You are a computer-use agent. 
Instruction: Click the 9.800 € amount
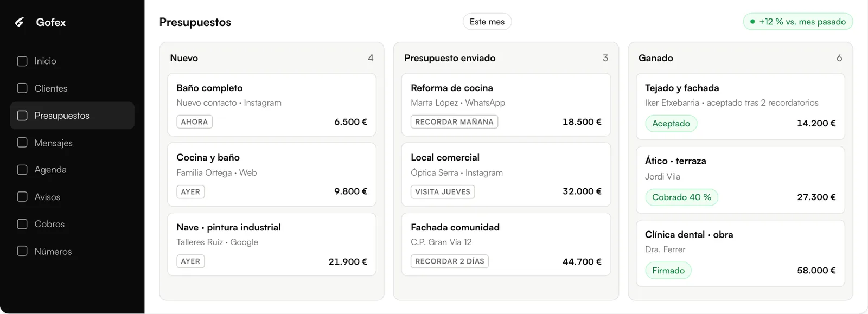coord(350,191)
